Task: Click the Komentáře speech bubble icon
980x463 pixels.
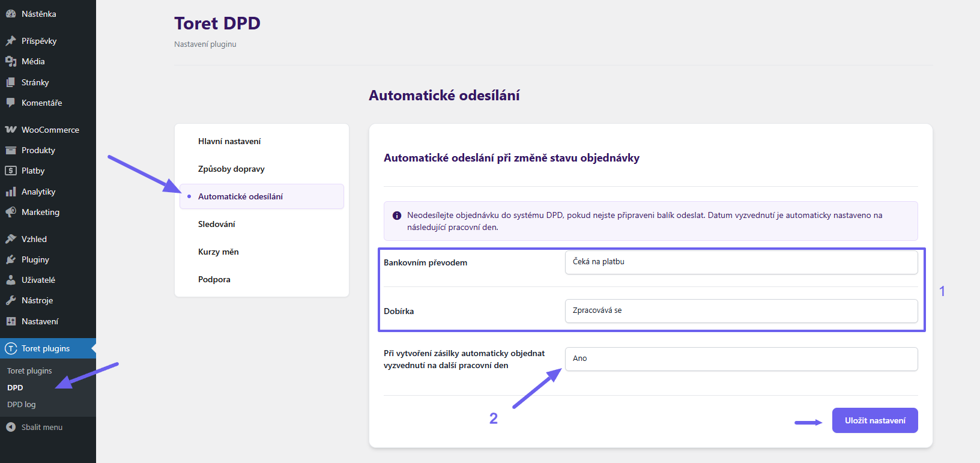Action: pos(11,103)
